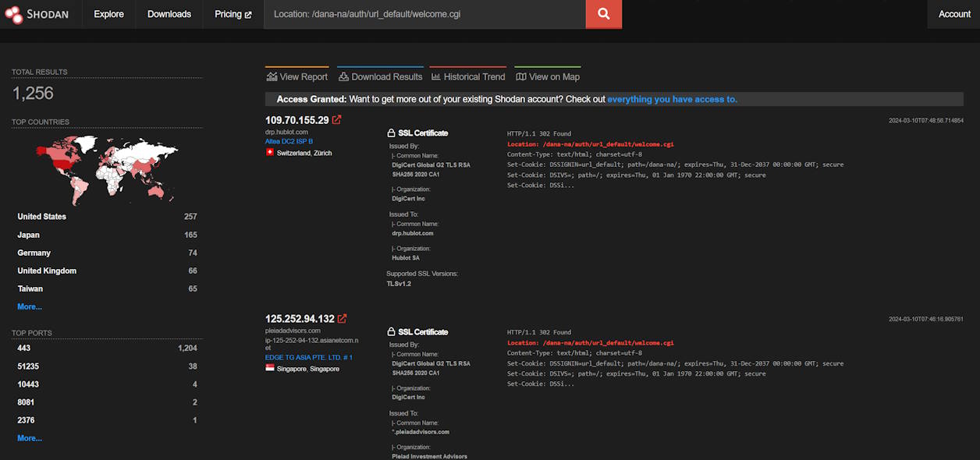Click the external-link icon beside 109.70.155.29
The height and width of the screenshot is (460, 980).
(336, 119)
